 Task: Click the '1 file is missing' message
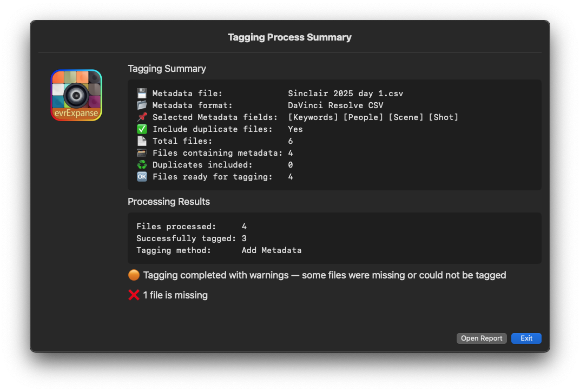point(175,295)
